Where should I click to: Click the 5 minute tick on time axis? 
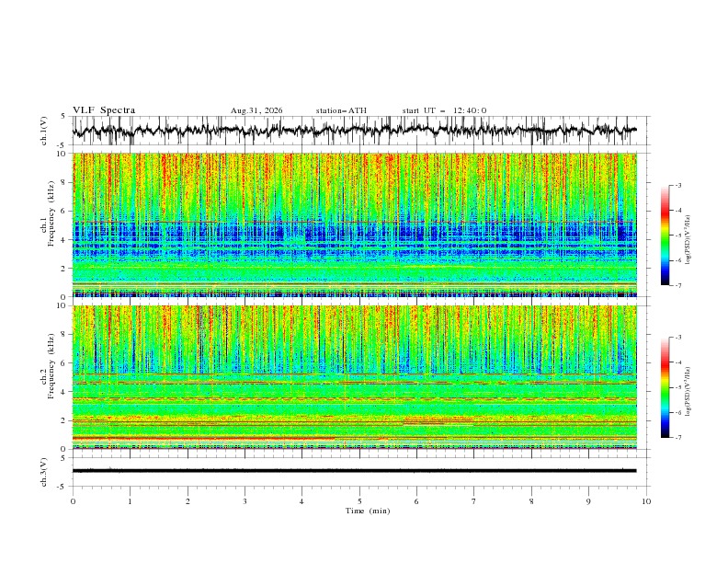pyautogui.click(x=359, y=501)
